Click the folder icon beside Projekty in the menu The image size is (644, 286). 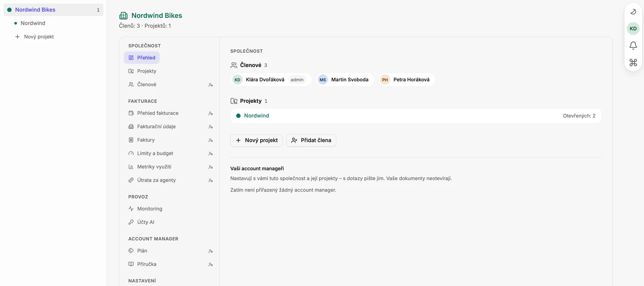(x=131, y=71)
